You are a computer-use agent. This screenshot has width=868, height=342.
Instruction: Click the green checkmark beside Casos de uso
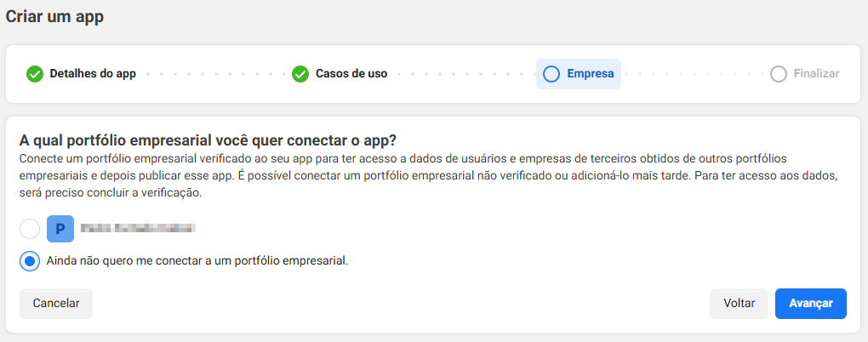click(x=300, y=74)
